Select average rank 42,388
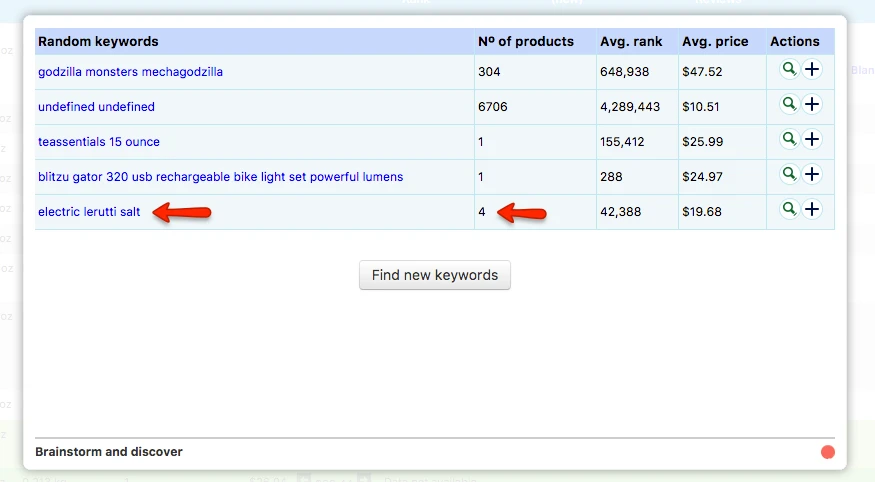The height and width of the screenshot is (482, 875). 621,212
